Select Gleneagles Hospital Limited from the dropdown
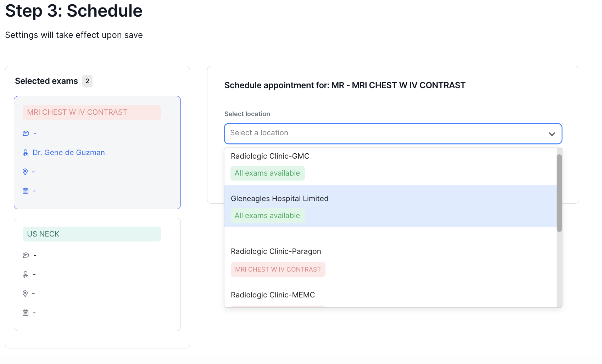 (x=279, y=198)
